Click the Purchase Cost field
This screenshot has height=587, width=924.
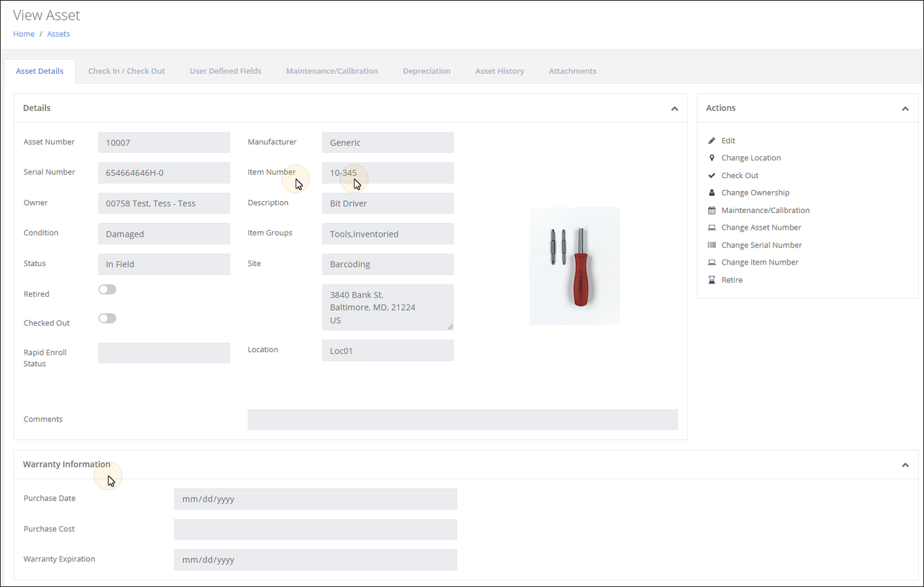coord(315,530)
